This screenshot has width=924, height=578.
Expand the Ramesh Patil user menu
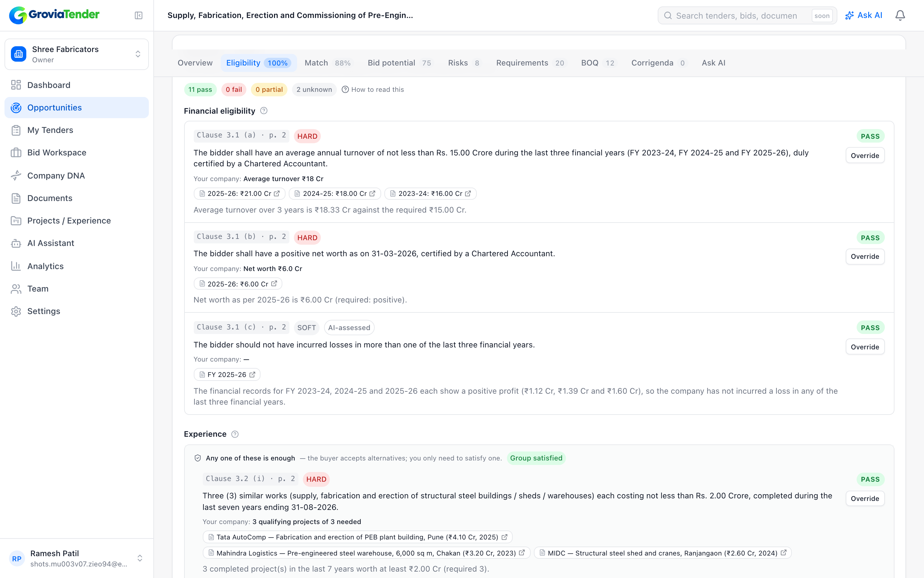point(77,558)
